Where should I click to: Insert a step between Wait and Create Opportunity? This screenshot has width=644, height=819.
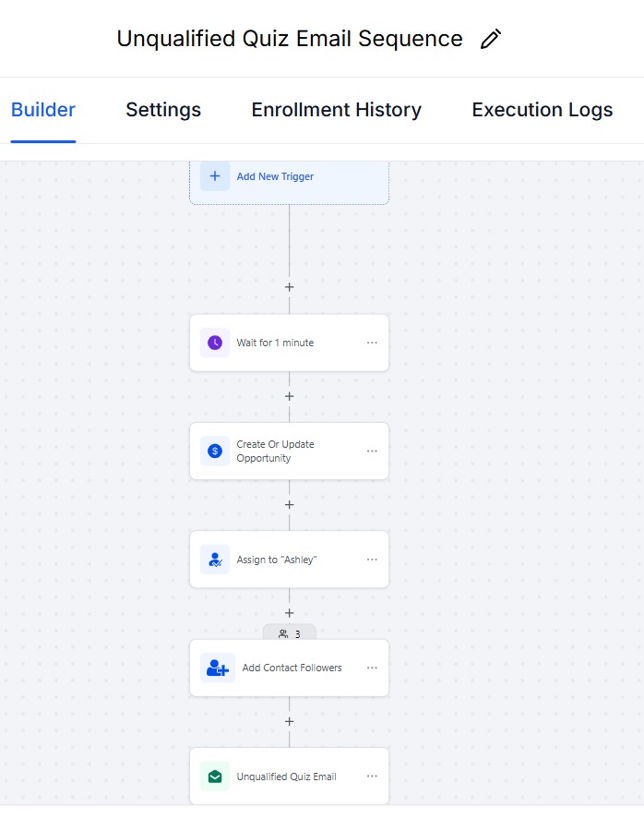point(290,396)
